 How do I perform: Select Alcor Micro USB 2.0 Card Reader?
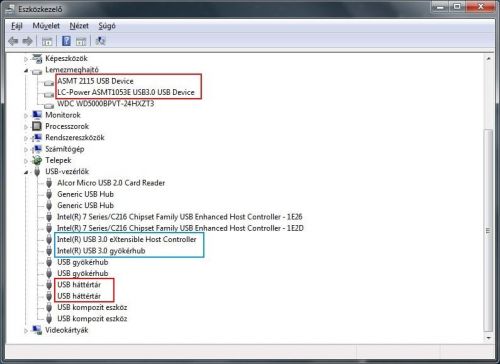(x=111, y=183)
